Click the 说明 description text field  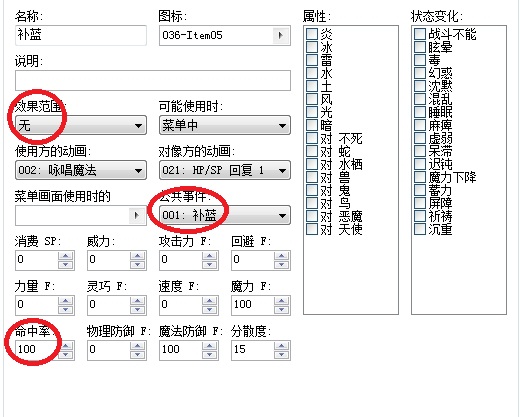coord(153,80)
